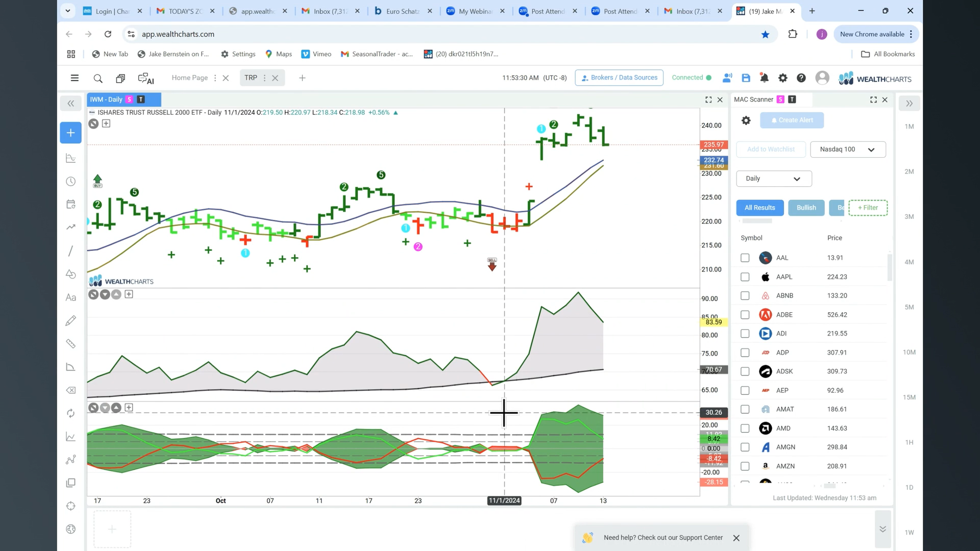
Task: Maximize the IWM chart panel
Action: click(708, 100)
